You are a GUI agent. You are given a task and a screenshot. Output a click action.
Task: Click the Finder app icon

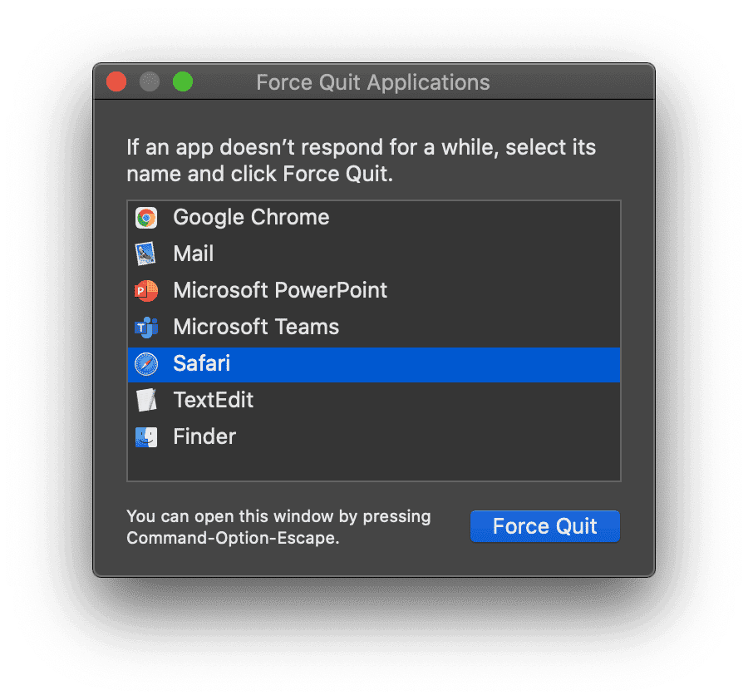coord(146,436)
